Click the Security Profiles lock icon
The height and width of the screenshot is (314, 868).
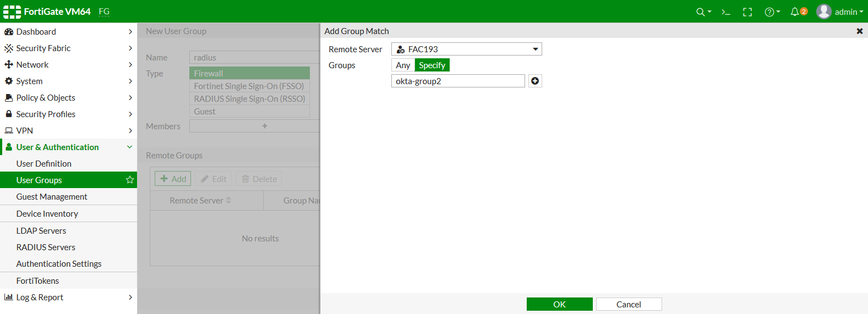[x=9, y=114]
